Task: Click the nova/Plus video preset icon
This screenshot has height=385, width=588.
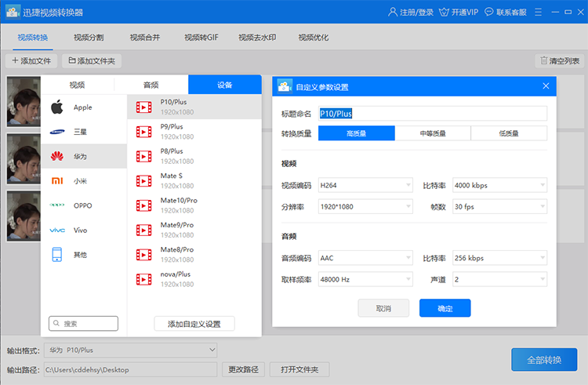Action: click(x=144, y=279)
